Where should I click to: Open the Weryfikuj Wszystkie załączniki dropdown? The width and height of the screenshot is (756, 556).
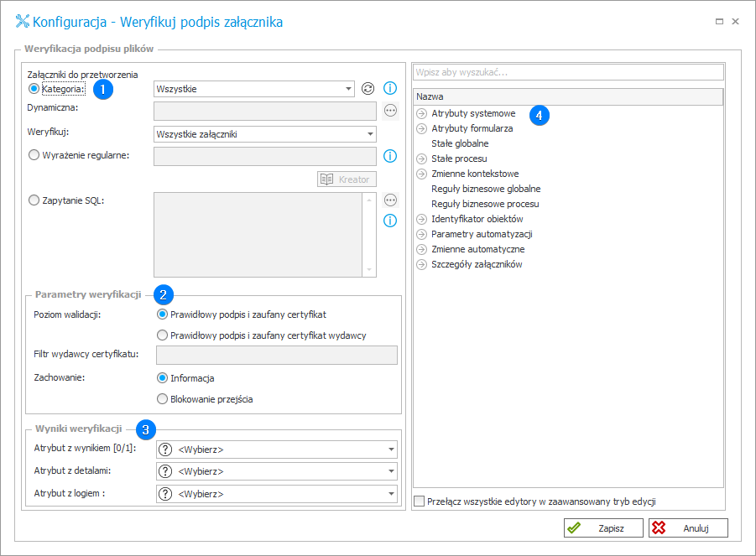pos(264,134)
